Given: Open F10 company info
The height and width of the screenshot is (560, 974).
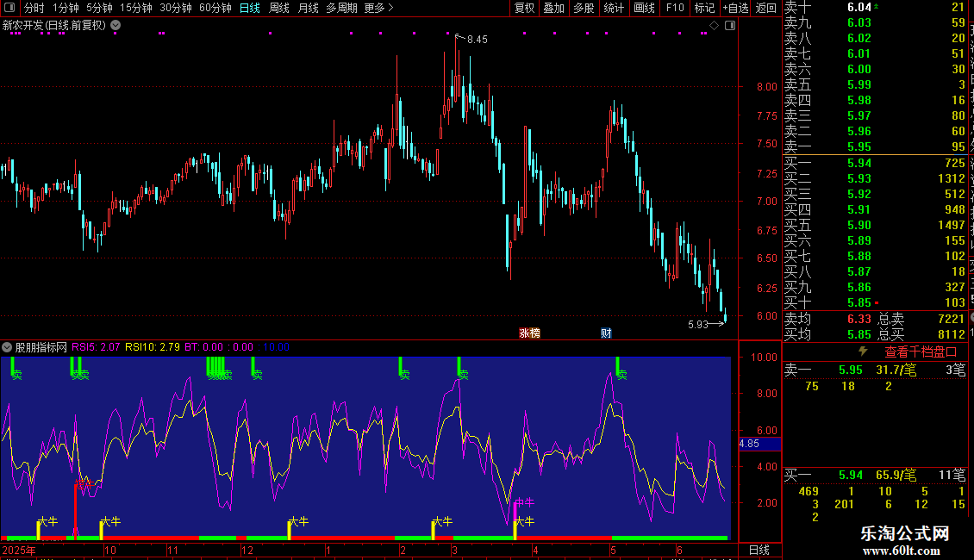Looking at the screenshot, I should tap(675, 8).
